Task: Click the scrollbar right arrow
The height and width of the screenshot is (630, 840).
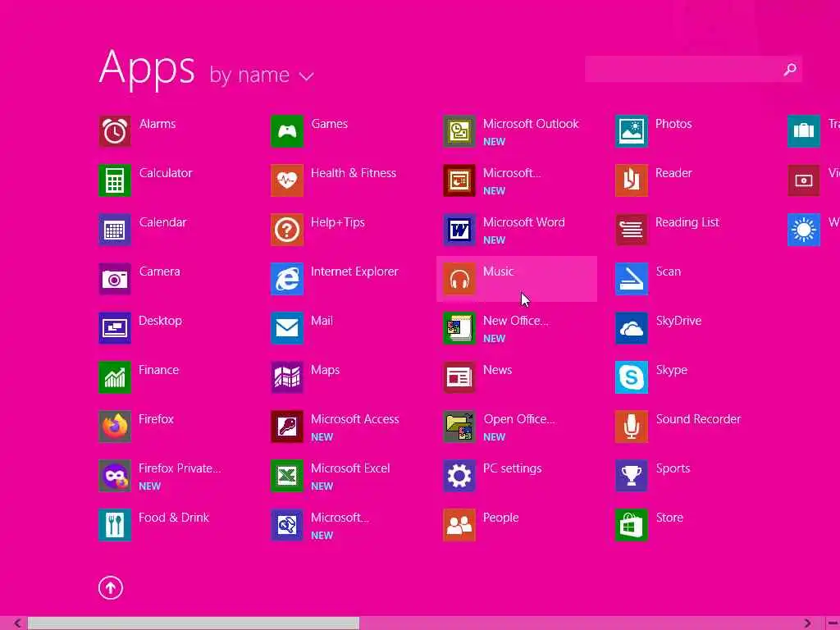Action: [807, 623]
